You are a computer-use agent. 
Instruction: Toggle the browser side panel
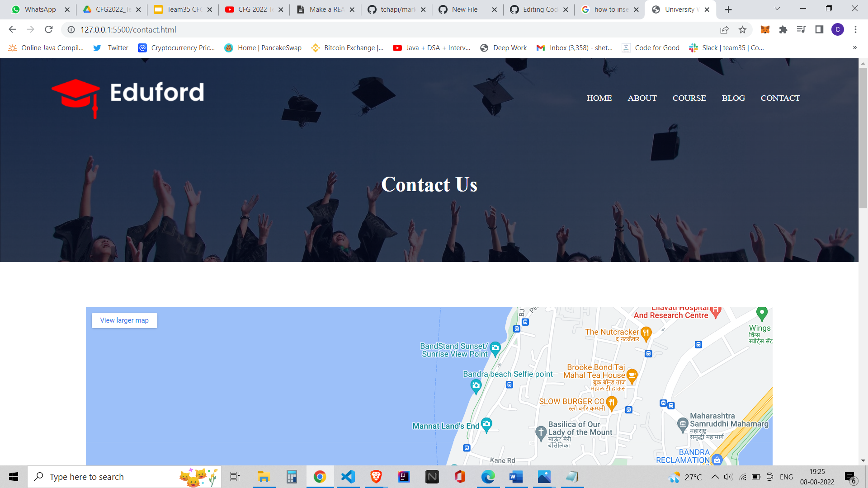pos(819,29)
